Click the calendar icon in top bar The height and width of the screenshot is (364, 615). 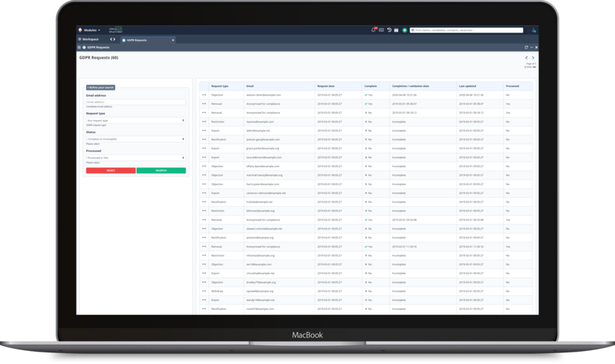point(396,30)
